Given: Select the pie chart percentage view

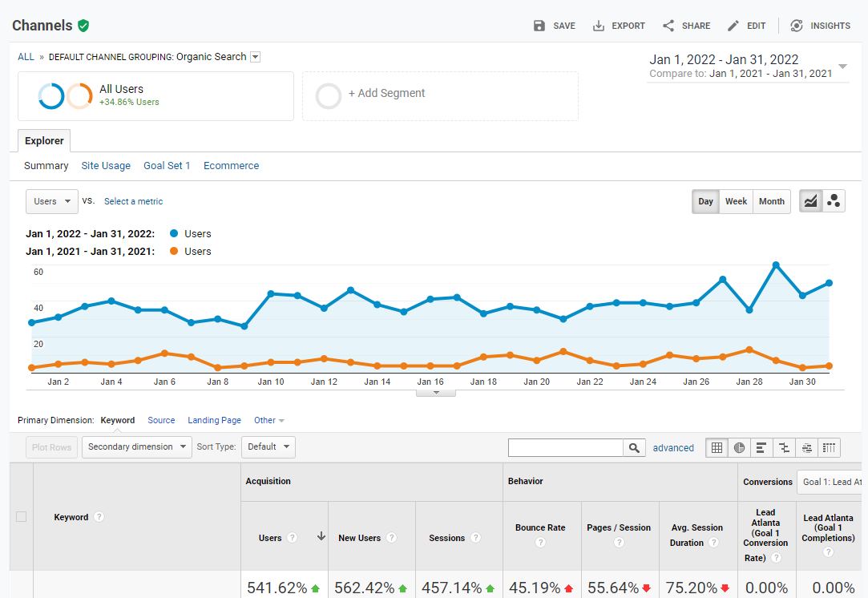Looking at the screenshot, I should 739,447.
